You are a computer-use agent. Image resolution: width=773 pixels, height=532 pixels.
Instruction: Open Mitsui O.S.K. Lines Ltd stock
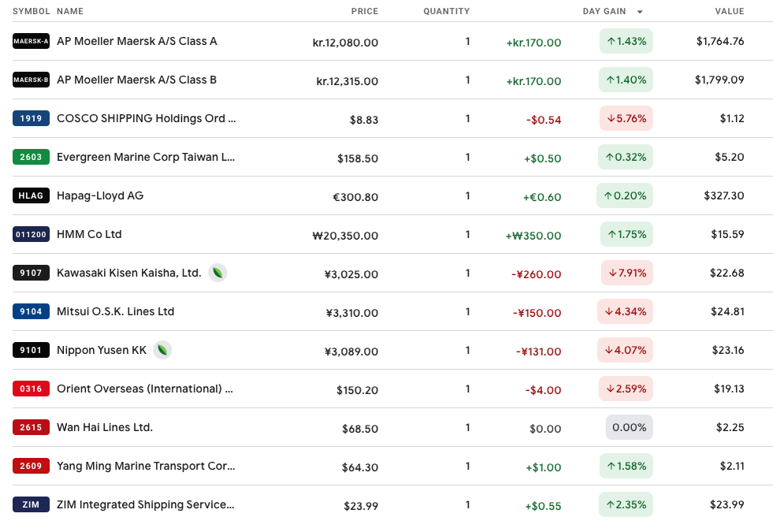115,311
